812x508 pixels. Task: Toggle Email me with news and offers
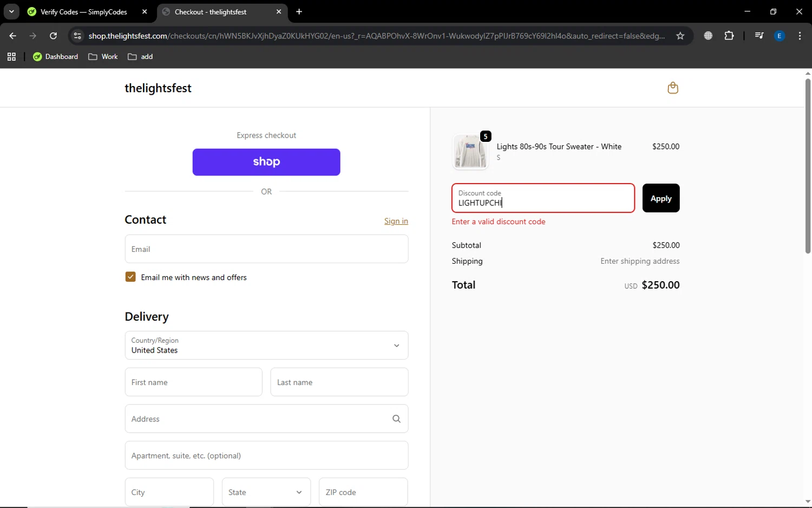(130, 277)
